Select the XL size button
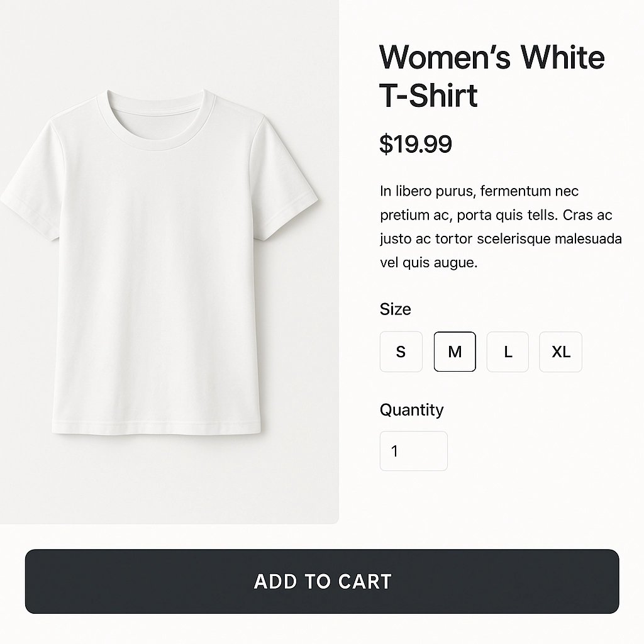This screenshot has height=644, width=644. tap(560, 352)
